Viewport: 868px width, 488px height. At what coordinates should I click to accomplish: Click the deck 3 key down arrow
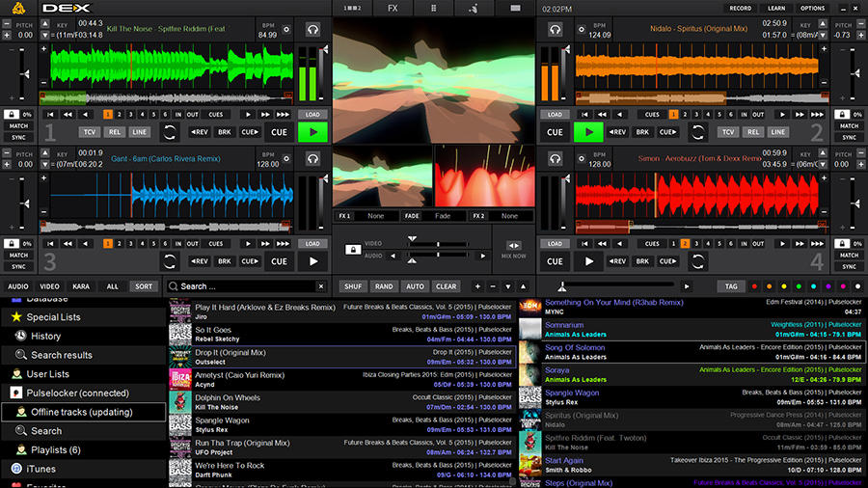pyautogui.click(x=45, y=164)
